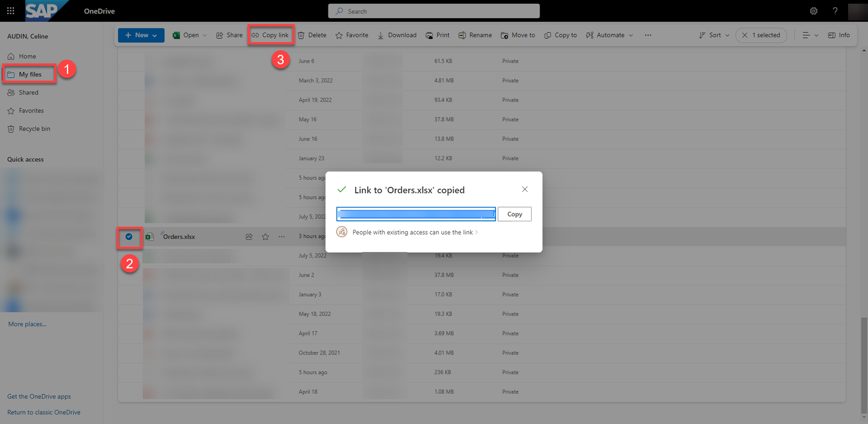Uncheck the Orders.xlsx selection circle

click(x=129, y=236)
